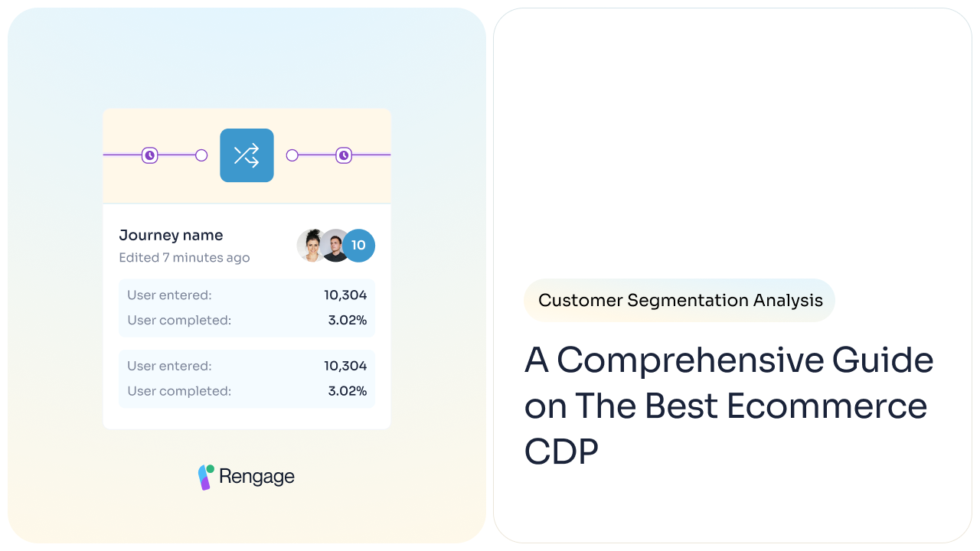Click the blue 10 collaborators badge
This screenshot has height=551, width=980.
click(x=358, y=246)
